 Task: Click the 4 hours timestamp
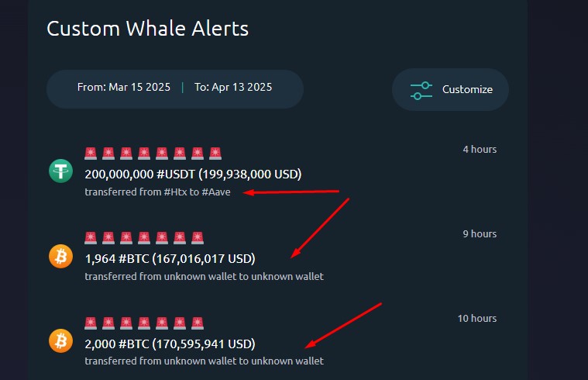pyautogui.click(x=480, y=150)
